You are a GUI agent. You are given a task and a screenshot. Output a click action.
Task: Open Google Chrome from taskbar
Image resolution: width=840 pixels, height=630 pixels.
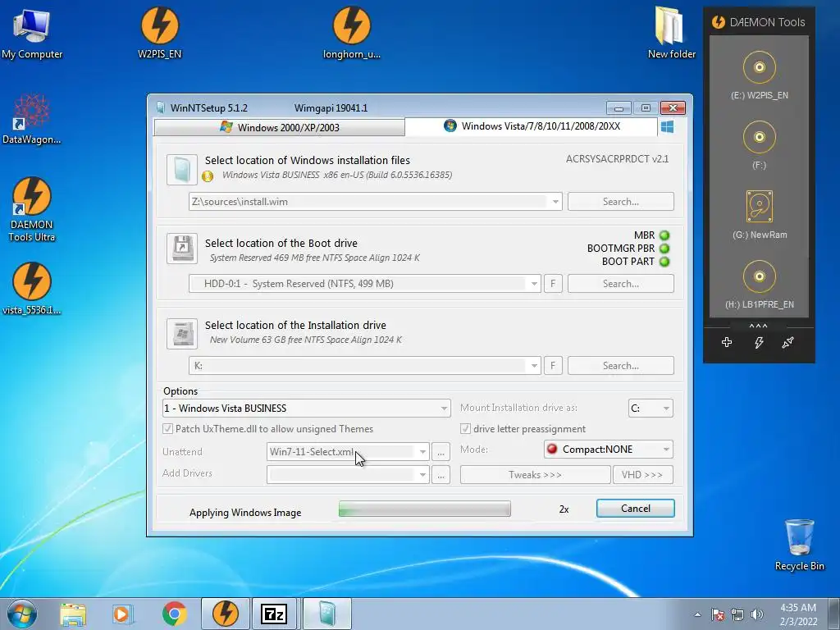point(174,614)
